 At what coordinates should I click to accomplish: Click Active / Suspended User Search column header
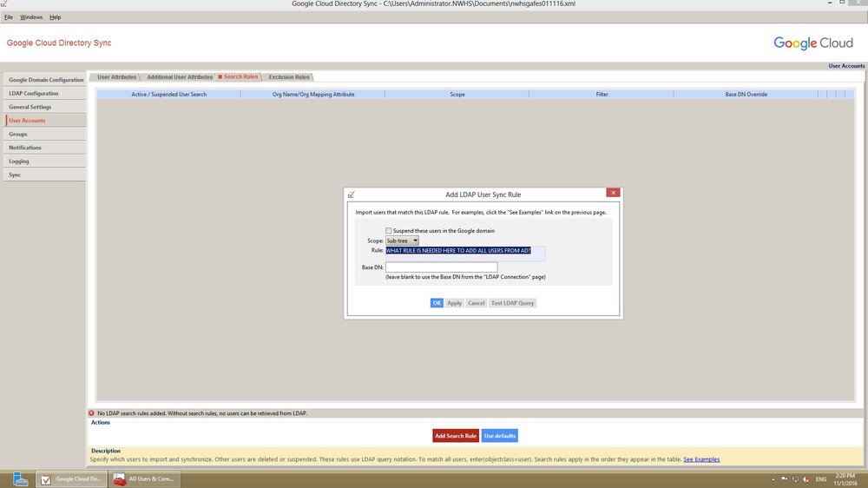pos(169,94)
